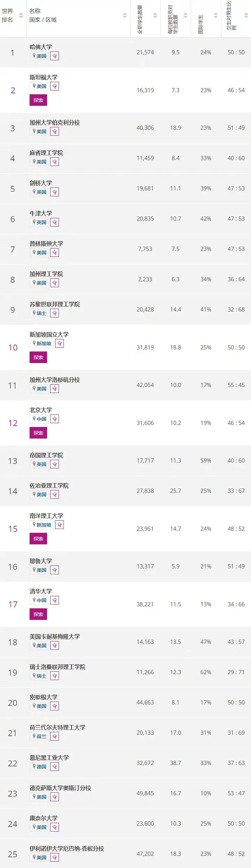
Task: Select the graduation cap icon for 耶鲁大学
Action: (54, 570)
